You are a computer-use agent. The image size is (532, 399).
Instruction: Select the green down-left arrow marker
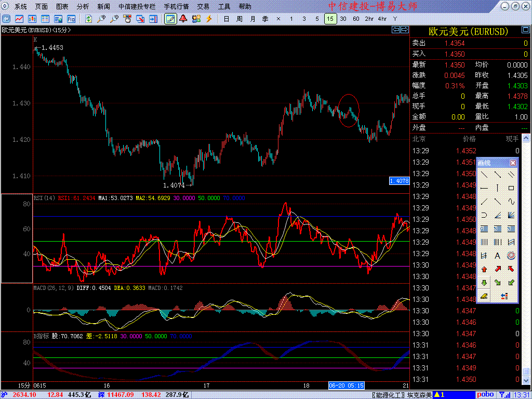click(x=511, y=283)
